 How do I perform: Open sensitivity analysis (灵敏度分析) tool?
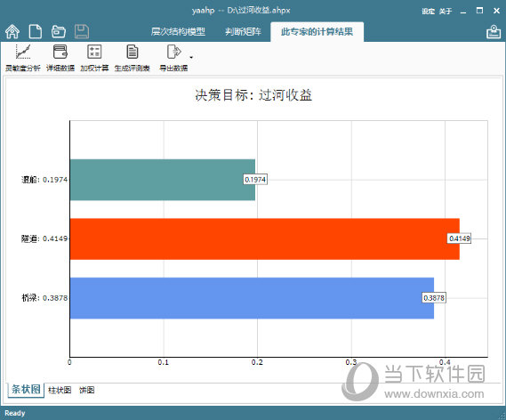click(x=22, y=58)
